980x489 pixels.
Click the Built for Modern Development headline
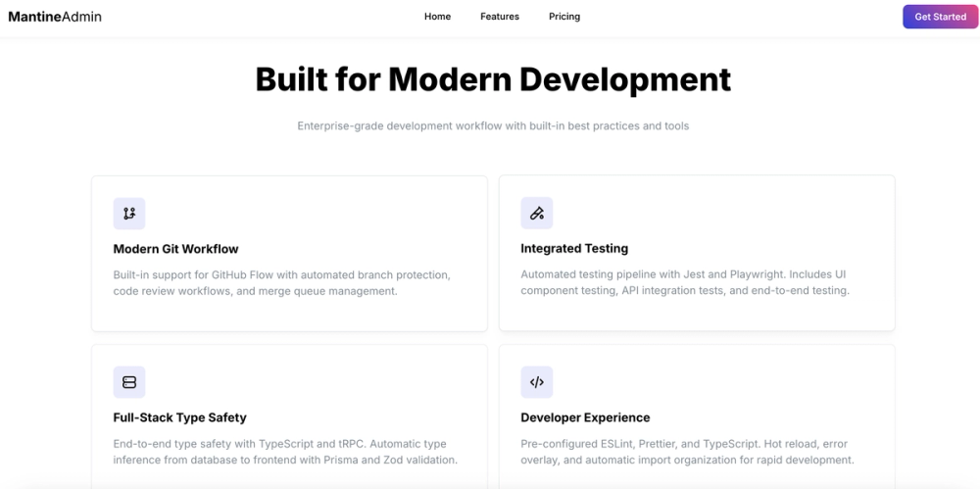(x=493, y=79)
